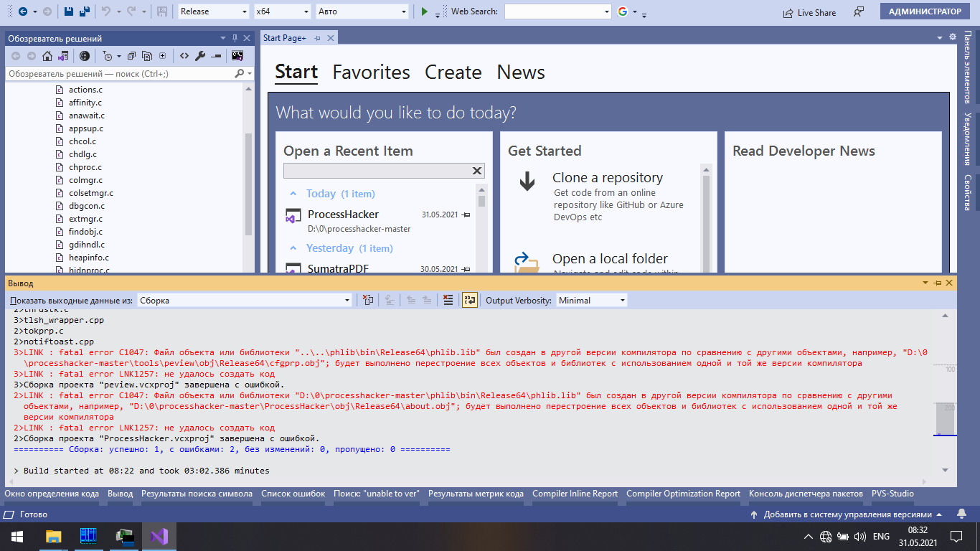This screenshot has height=551, width=980.
Task: Click the Show All Files icon
Action: (x=146, y=55)
